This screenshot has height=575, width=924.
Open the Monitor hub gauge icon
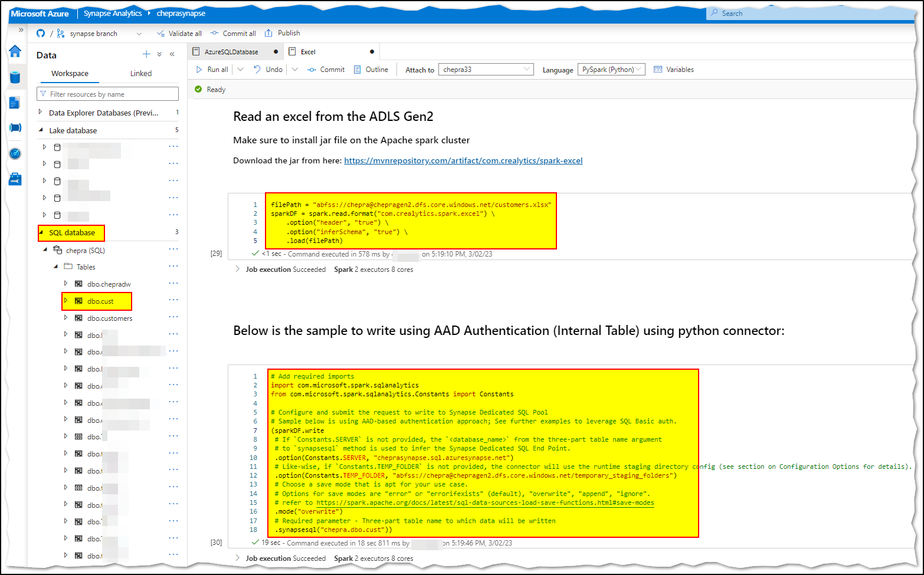15,154
